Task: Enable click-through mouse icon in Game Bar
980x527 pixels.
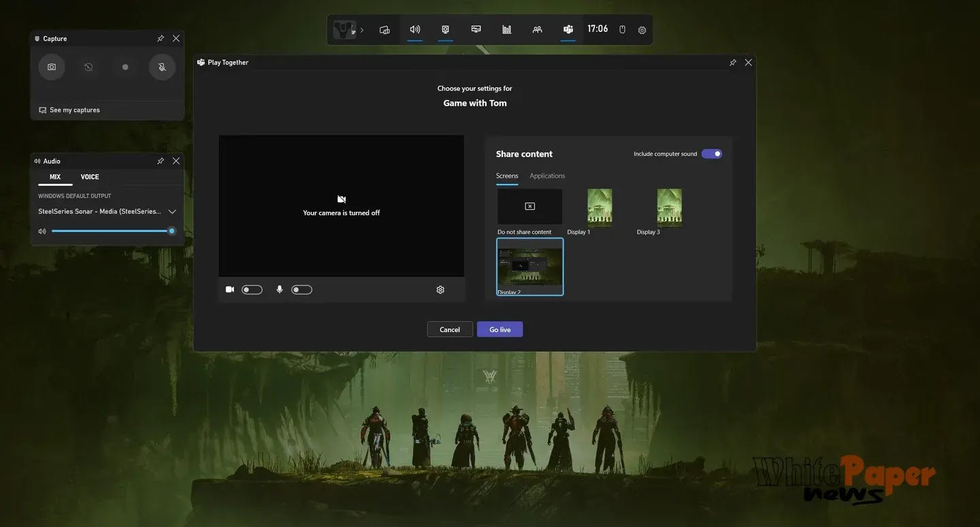Action: point(622,30)
